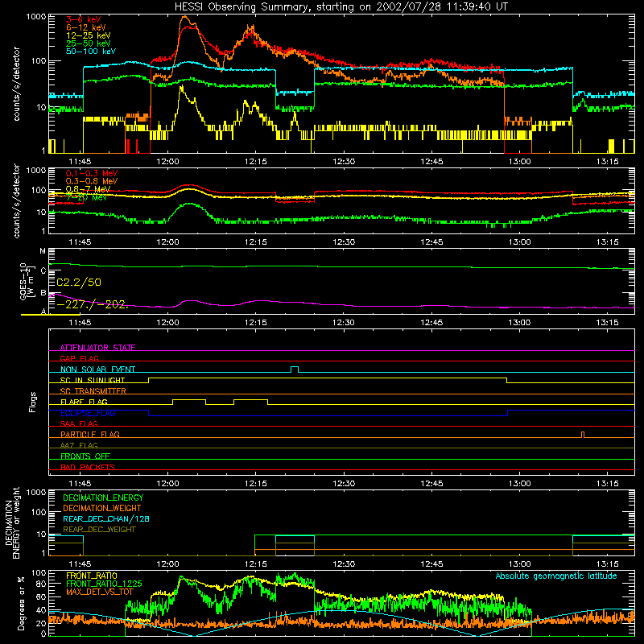Select the NON_SOLAR_EVENT flag label
The height and width of the screenshot is (644, 644).
coord(97,369)
